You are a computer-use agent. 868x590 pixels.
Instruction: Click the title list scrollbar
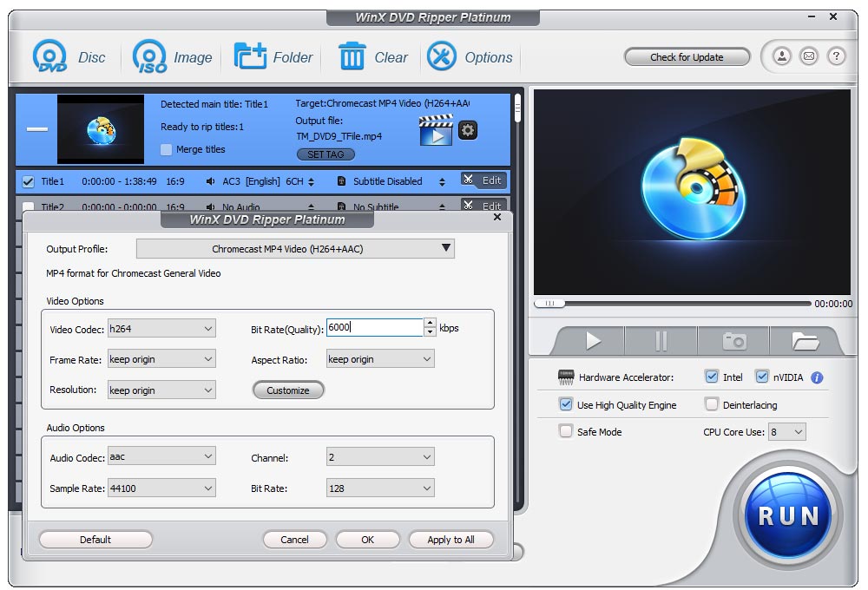coord(517,108)
